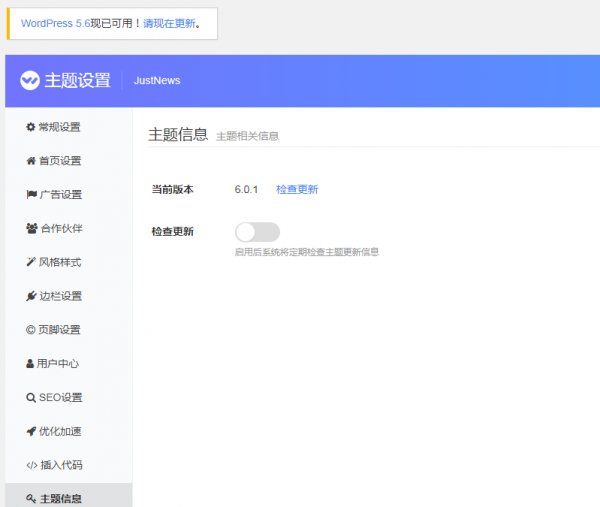Click the plug icon for 边栏设置

pyautogui.click(x=30, y=296)
